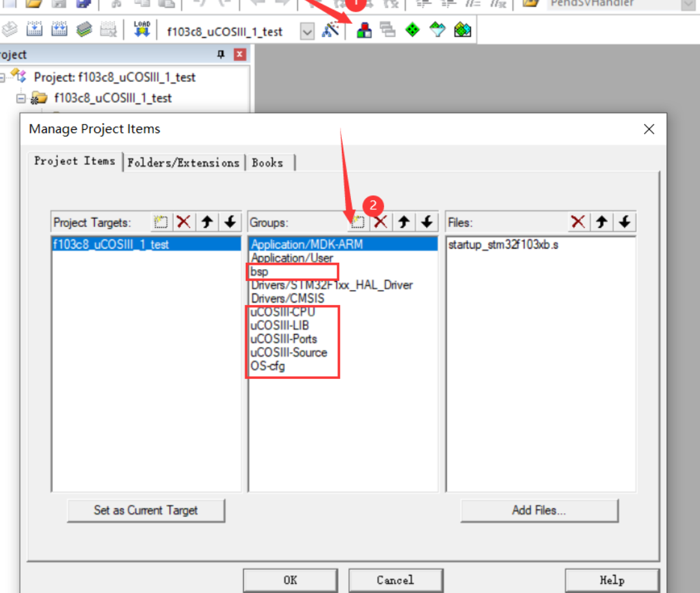
Task: Click the Cancel button
Action: 396,580
